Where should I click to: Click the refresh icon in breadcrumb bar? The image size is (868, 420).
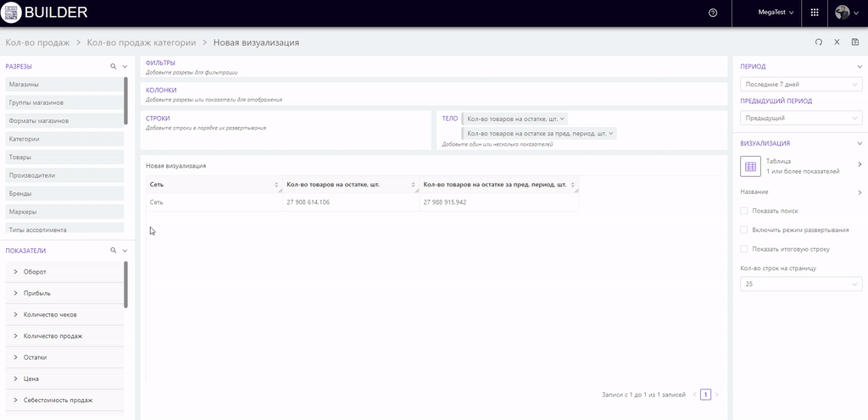[x=819, y=42]
